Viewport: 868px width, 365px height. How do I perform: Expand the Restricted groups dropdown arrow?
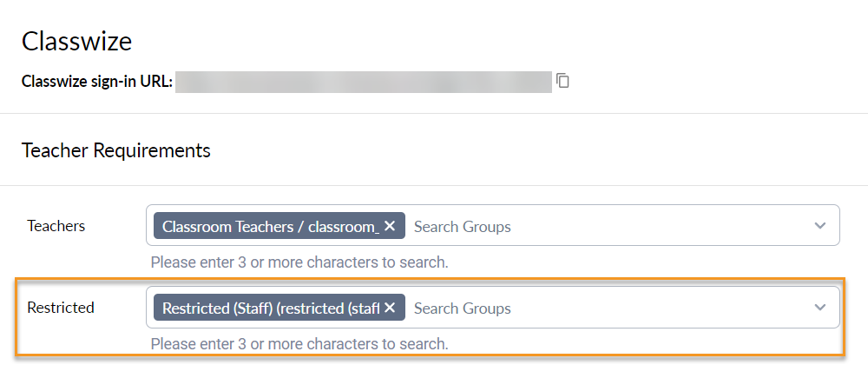click(x=820, y=307)
